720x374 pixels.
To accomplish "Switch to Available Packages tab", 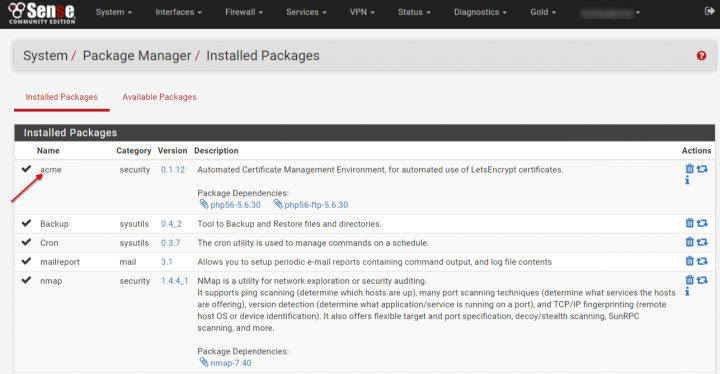I will tap(159, 97).
